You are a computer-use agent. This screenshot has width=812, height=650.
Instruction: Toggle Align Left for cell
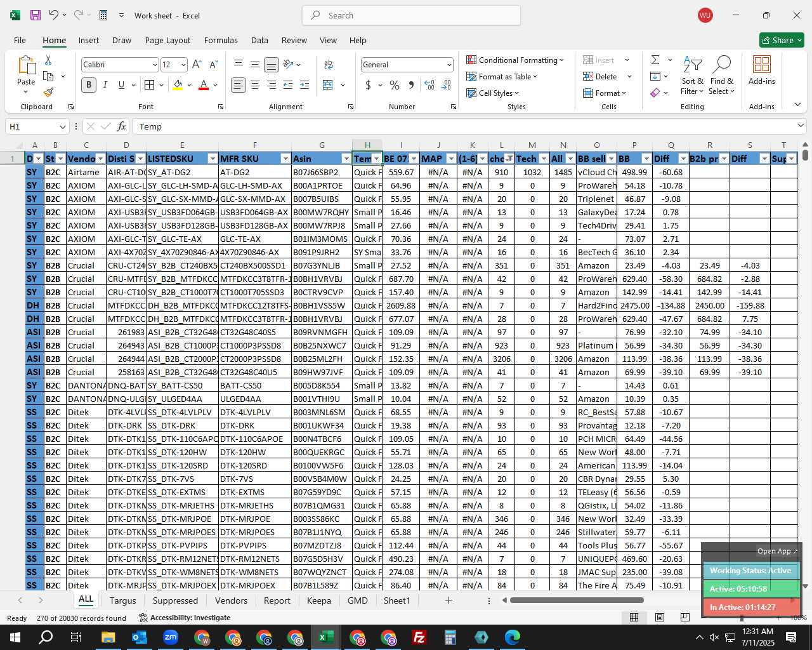(239, 85)
